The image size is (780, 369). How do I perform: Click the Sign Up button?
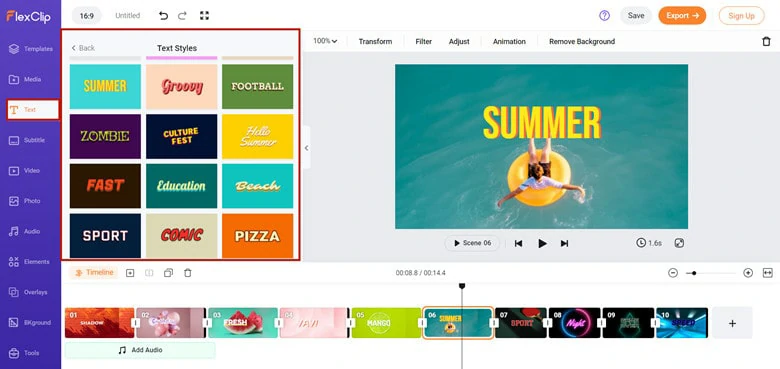click(741, 16)
